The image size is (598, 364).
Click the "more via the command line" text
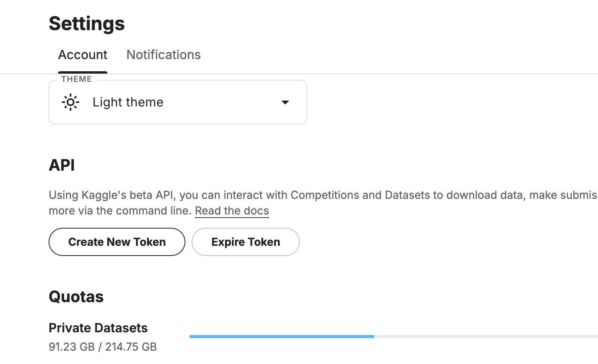click(x=120, y=211)
